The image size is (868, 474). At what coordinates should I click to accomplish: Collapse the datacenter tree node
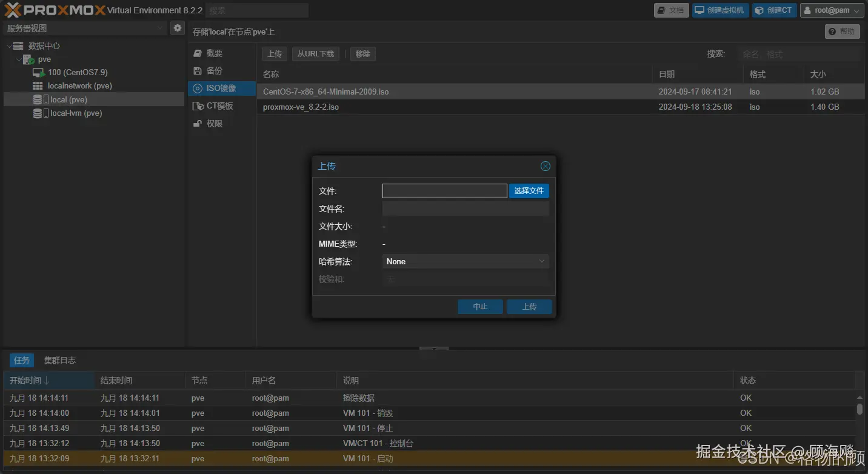(8, 46)
